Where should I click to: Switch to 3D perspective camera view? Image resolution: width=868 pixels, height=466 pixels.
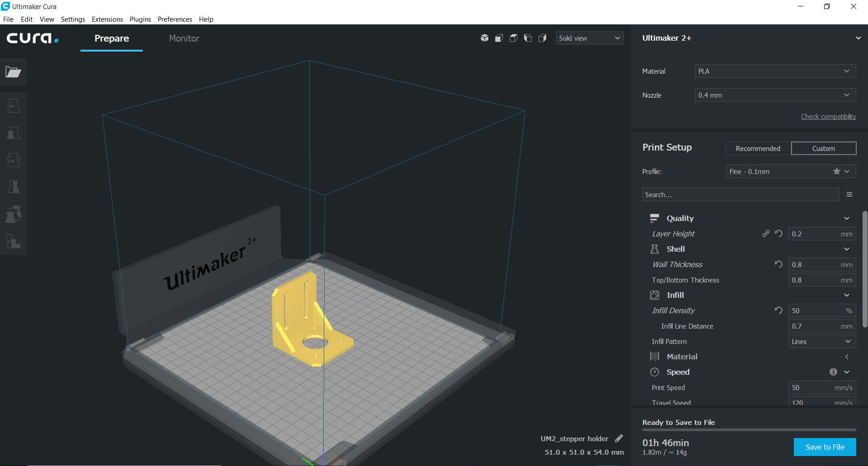pos(485,38)
